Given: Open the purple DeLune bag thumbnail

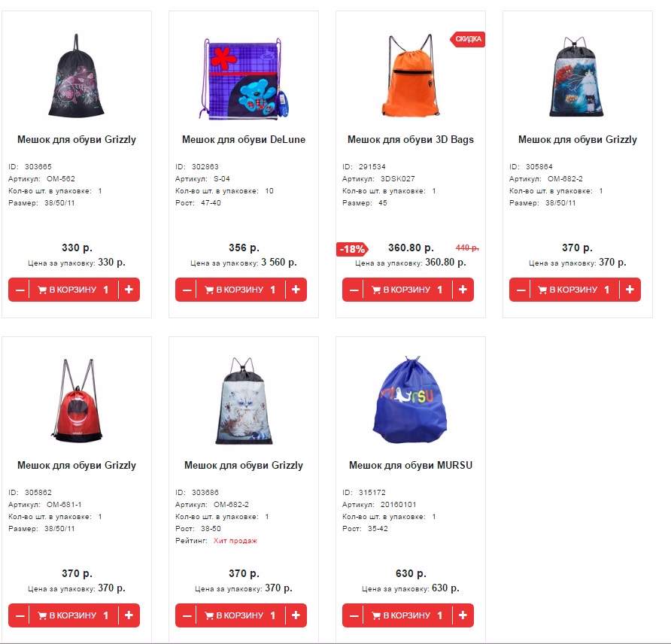Looking at the screenshot, I should click(x=243, y=78).
